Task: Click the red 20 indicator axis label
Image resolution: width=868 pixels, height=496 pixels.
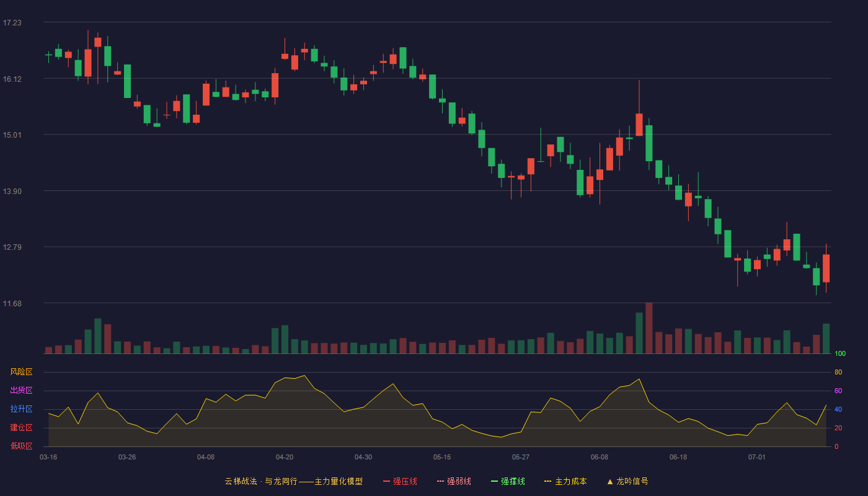Action: point(838,428)
